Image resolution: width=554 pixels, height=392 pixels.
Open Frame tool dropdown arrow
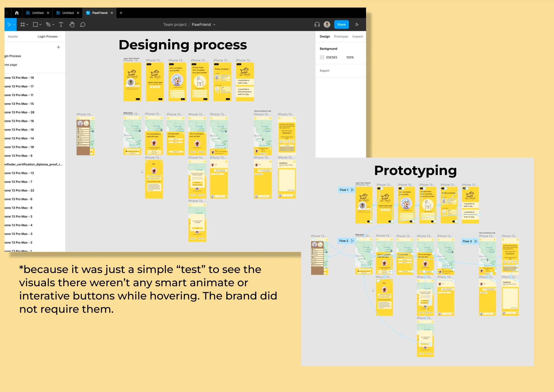point(27,25)
